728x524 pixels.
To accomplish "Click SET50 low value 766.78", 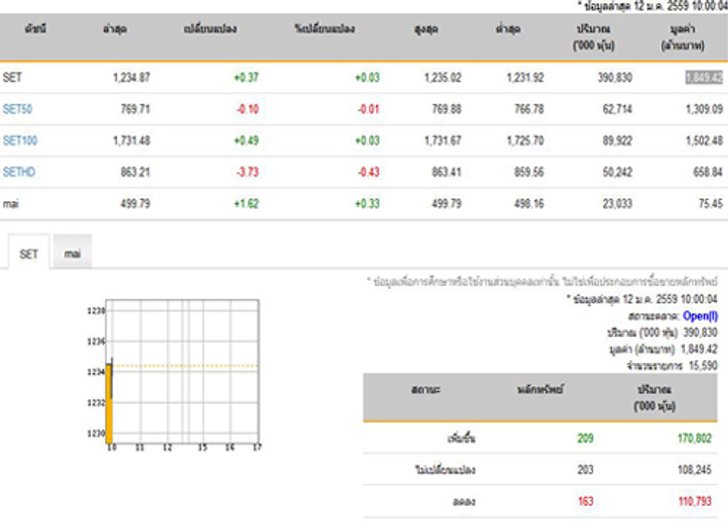I will [x=529, y=109].
